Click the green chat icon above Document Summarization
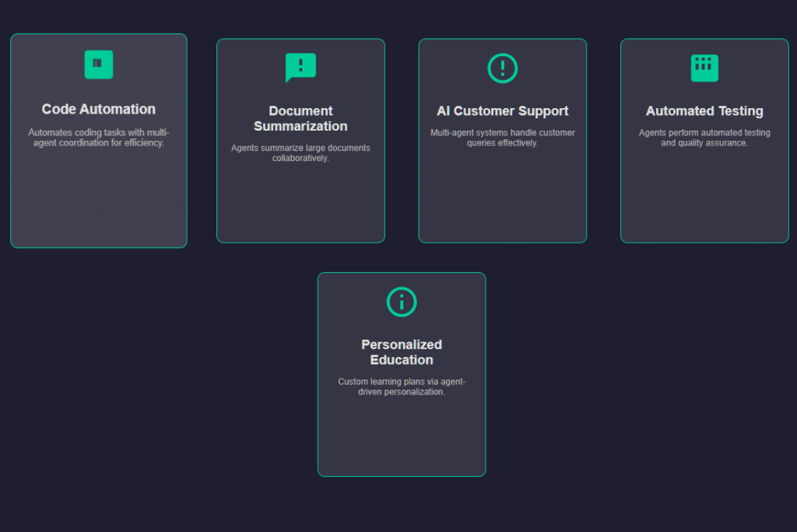The image size is (797, 532). coord(300,68)
